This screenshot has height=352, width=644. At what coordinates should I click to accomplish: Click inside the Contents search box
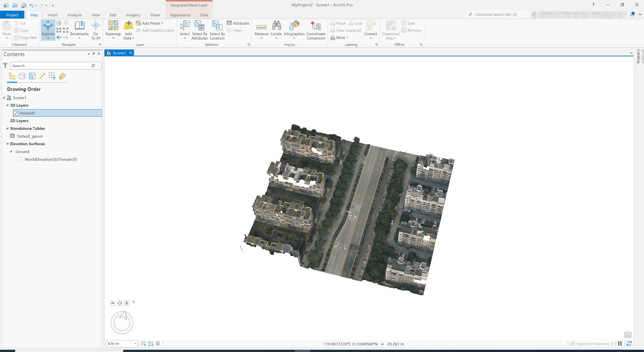pyautogui.click(x=50, y=65)
